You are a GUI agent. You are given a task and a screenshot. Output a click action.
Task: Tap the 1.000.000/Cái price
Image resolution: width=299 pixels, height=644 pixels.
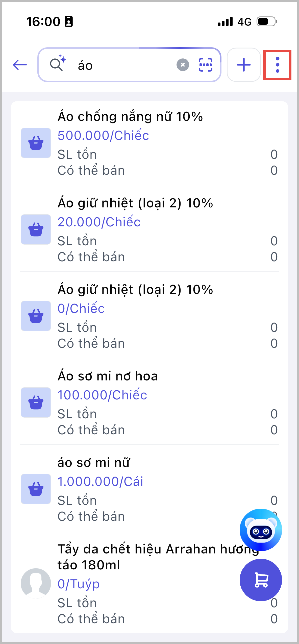click(100, 482)
